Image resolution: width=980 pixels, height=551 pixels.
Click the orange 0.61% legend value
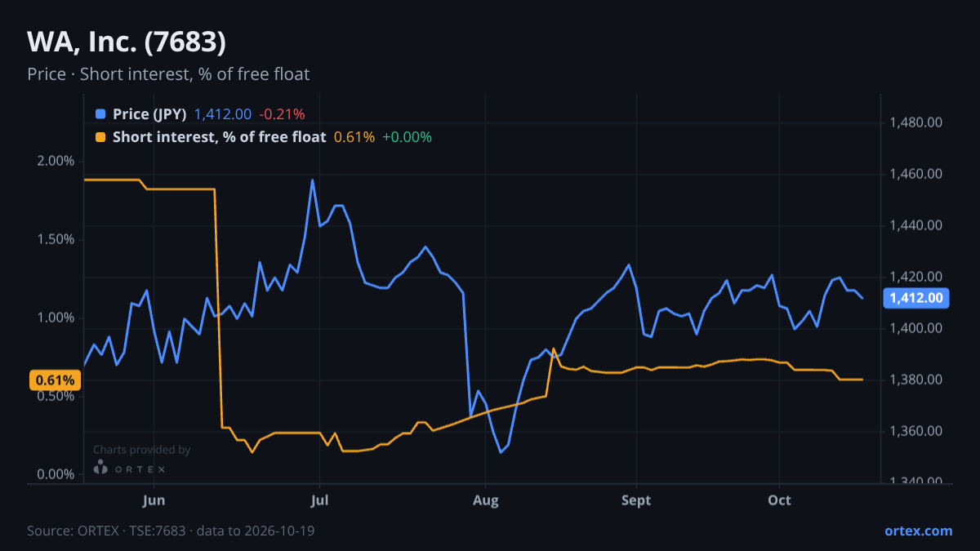point(354,137)
